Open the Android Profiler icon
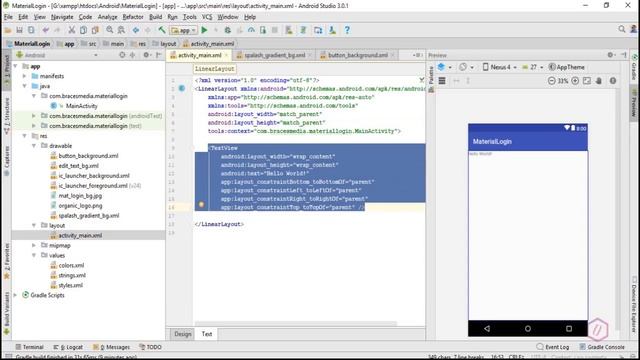 pyautogui.click(x=251, y=30)
